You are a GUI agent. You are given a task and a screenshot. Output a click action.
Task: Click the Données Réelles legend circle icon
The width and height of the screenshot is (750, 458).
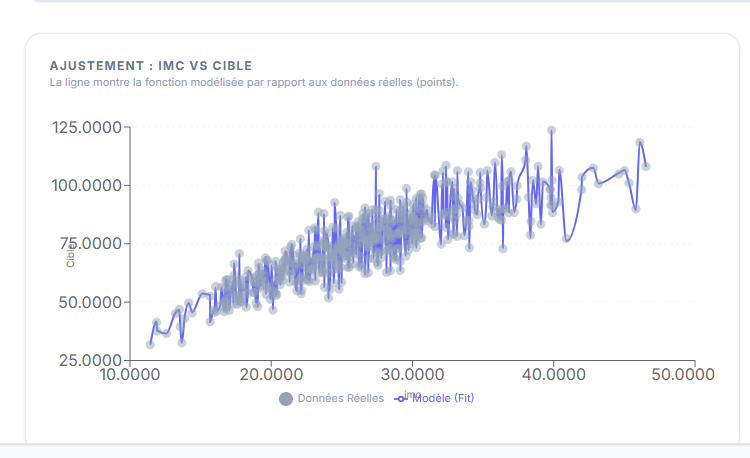pos(286,399)
